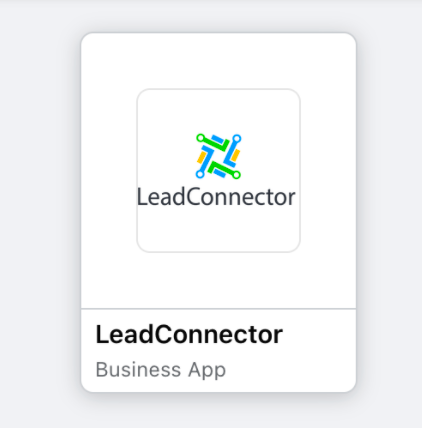
Task: Click the blue circle node at logo's top-right
Action: [x=237, y=138]
